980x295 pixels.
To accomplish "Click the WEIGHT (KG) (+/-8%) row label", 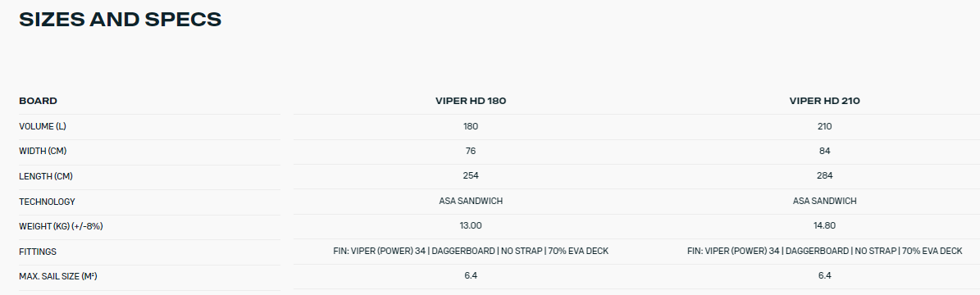I will click(x=61, y=226).
